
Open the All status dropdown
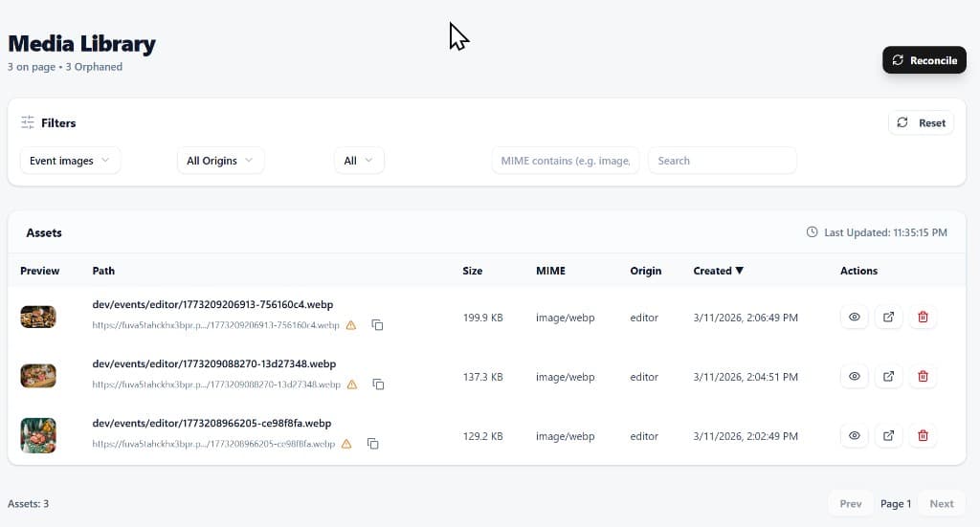(x=359, y=161)
